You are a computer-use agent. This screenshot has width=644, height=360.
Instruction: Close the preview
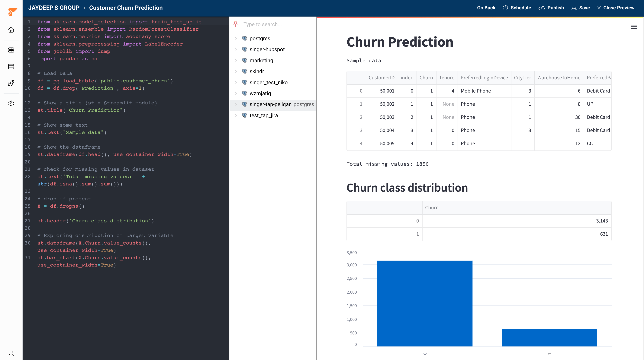(x=616, y=8)
